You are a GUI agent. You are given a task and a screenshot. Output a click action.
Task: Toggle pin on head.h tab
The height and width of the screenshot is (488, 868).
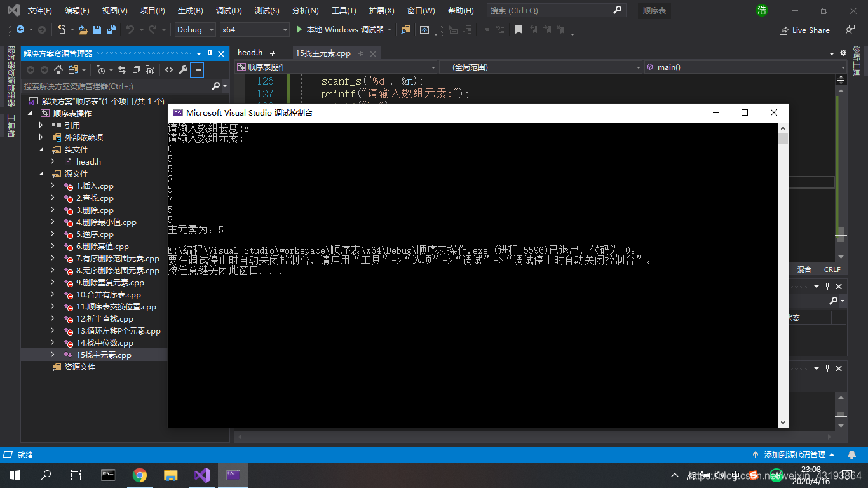click(x=273, y=53)
